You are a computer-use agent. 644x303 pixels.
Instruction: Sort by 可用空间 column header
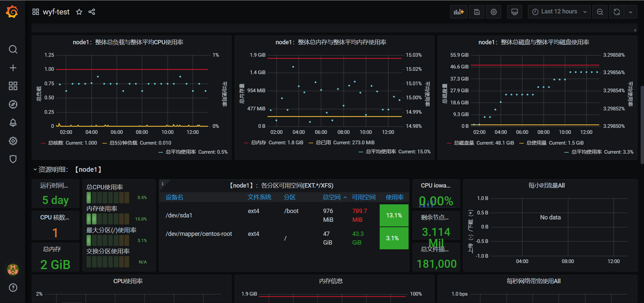(364, 197)
